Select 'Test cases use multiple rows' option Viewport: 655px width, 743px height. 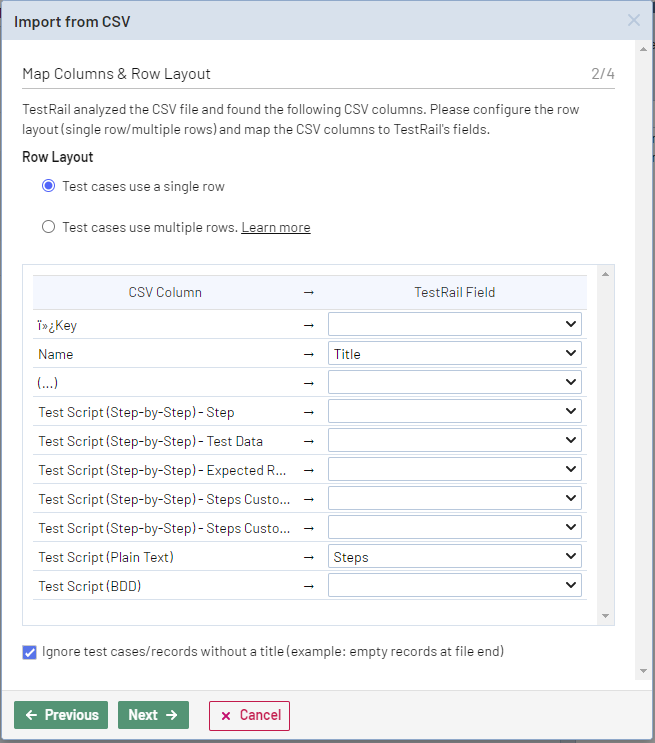coord(49,227)
